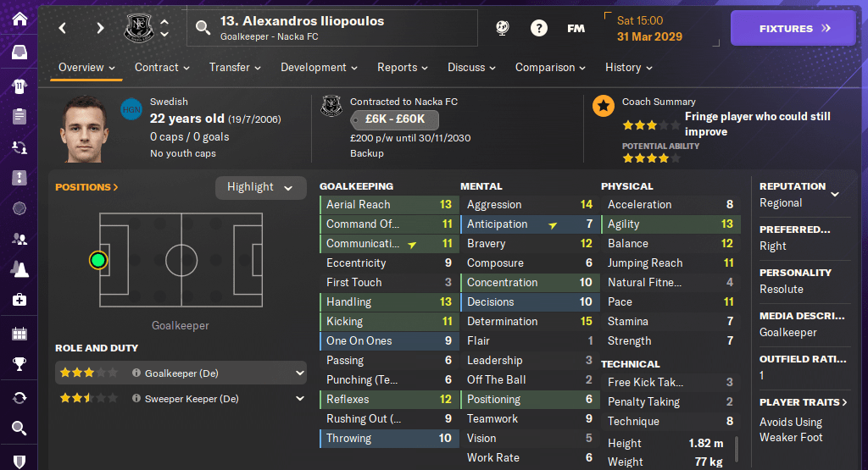Click the goalkeeper position marker on pitch
The image size is (868, 470).
tap(99, 260)
